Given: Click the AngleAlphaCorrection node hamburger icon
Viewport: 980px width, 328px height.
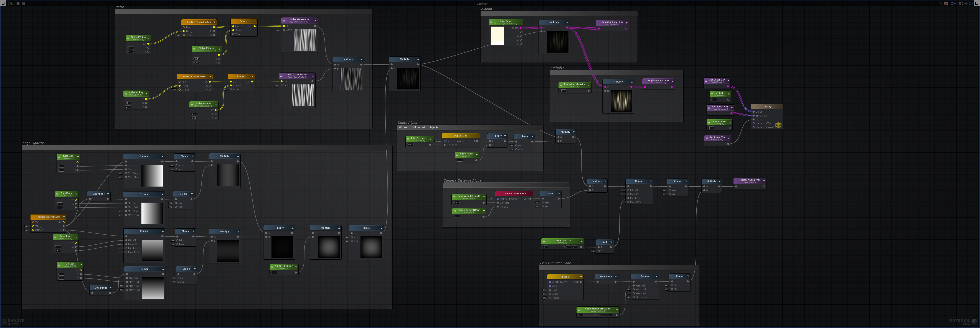Looking at the screenshot, I should click(x=579, y=310).
